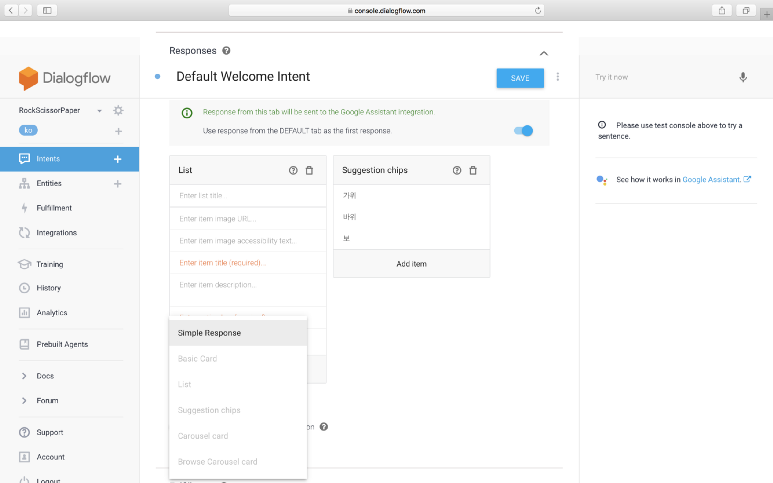Toggle use response from DEFAULT tab switch
The image size is (773, 483).
point(524,131)
